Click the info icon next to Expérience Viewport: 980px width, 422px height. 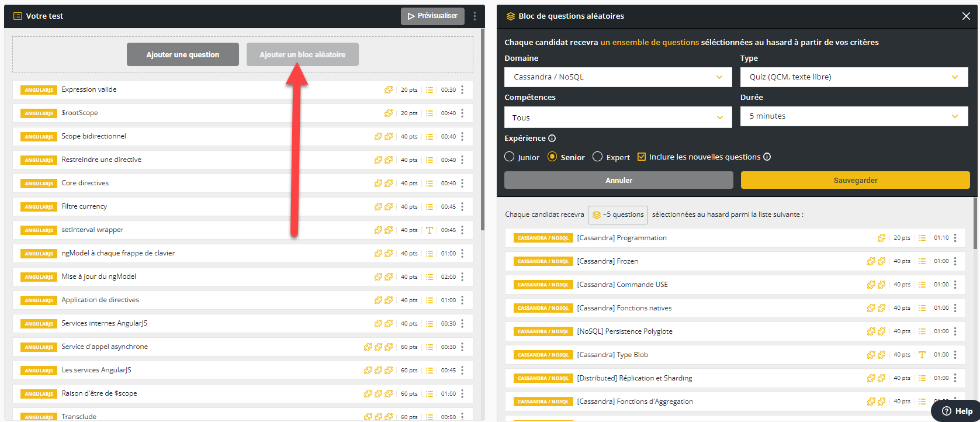pos(552,139)
